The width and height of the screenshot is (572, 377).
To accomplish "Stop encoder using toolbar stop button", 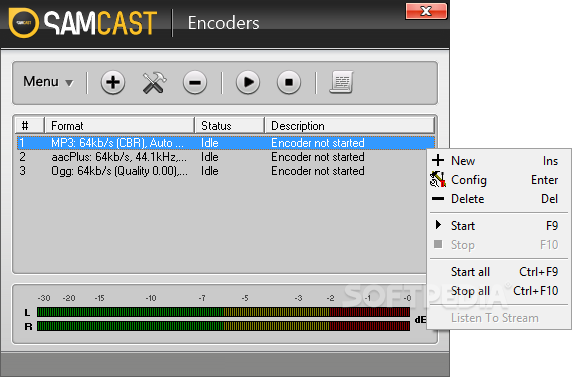I will (x=289, y=82).
